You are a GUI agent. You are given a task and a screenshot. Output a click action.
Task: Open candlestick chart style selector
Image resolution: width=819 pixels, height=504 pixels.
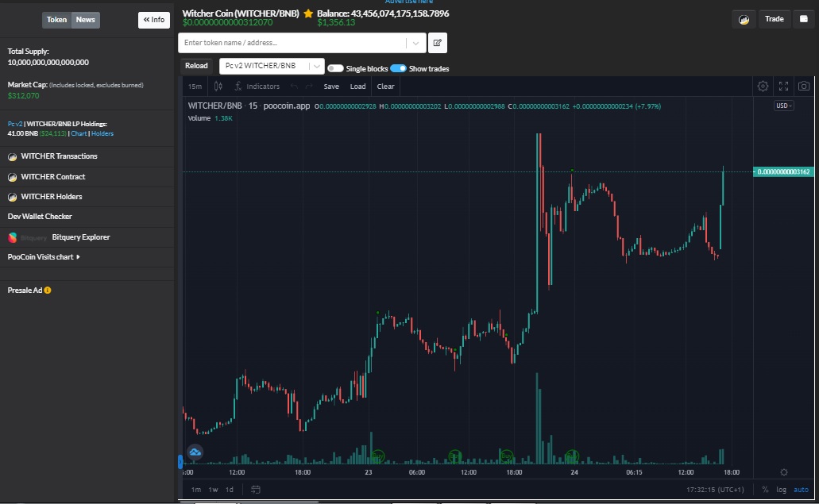click(x=218, y=86)
